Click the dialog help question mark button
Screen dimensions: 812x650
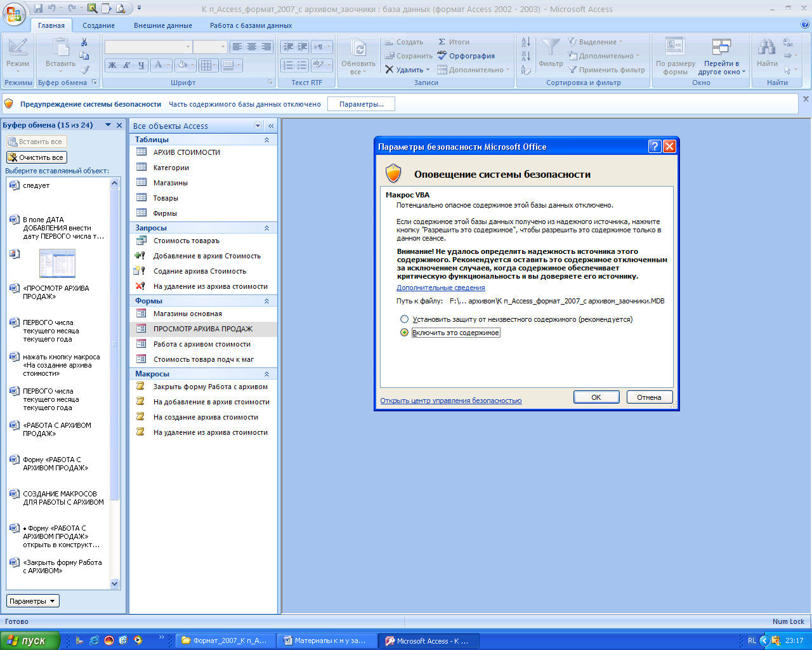pyautogui.click(x=655, y=147)
